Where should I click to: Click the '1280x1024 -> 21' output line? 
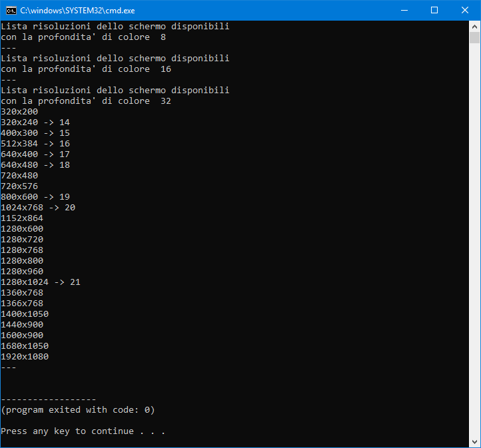click(x=41, y=282)
